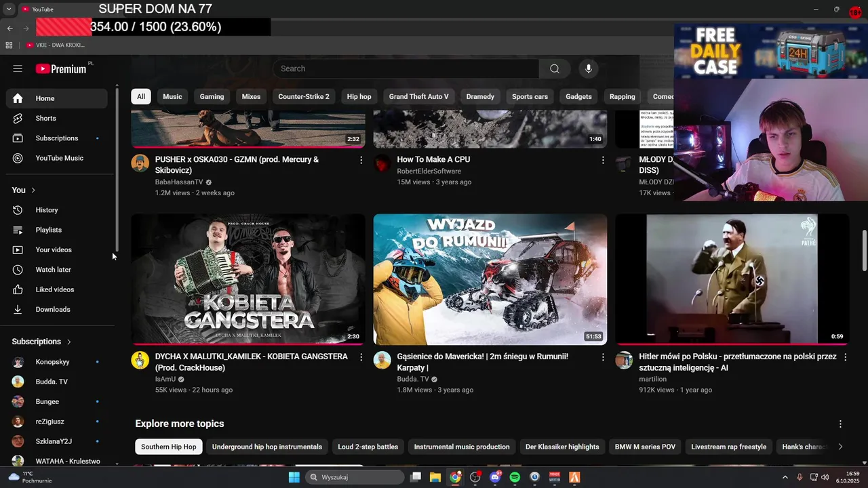868x488 pixels.
Task: Open options for How To Make A CPU
Action: click(x=603, y=160)
